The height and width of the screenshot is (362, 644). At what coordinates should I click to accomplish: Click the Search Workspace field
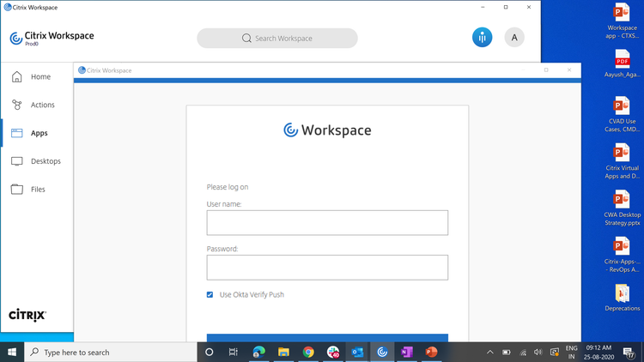point(277,38)
